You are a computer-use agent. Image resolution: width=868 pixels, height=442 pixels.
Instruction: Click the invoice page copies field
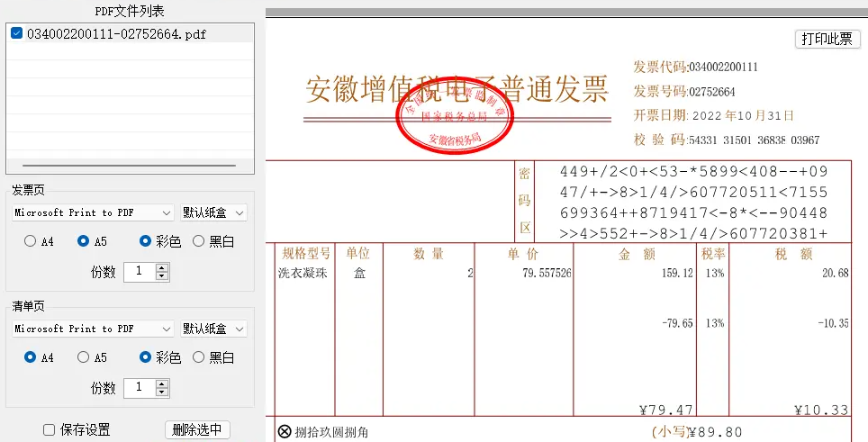140,272
